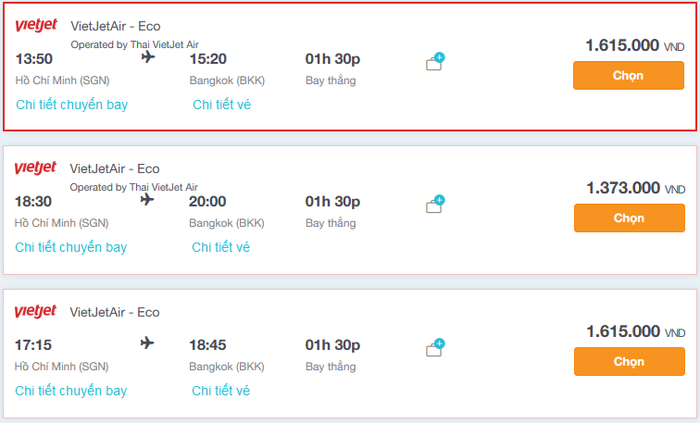Click the Vietjet logo on the 18:30 flight
This screenshot has height=423, width=700.
tap(35, 168)
